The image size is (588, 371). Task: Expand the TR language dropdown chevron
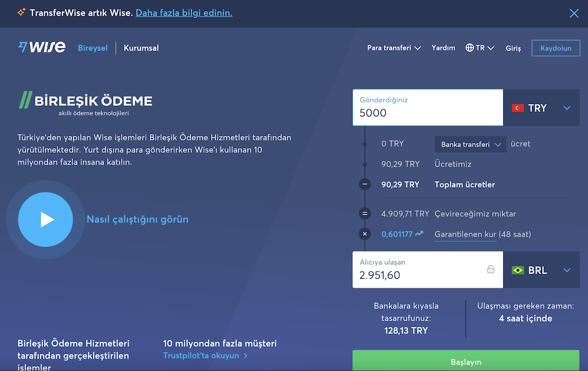point(490,48)
